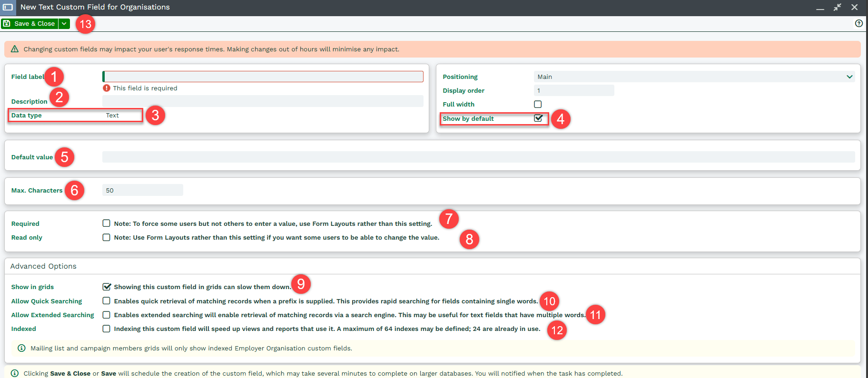Click the restore-down arrows icon in title bar
868x378 pixels.
click(837, 7)
